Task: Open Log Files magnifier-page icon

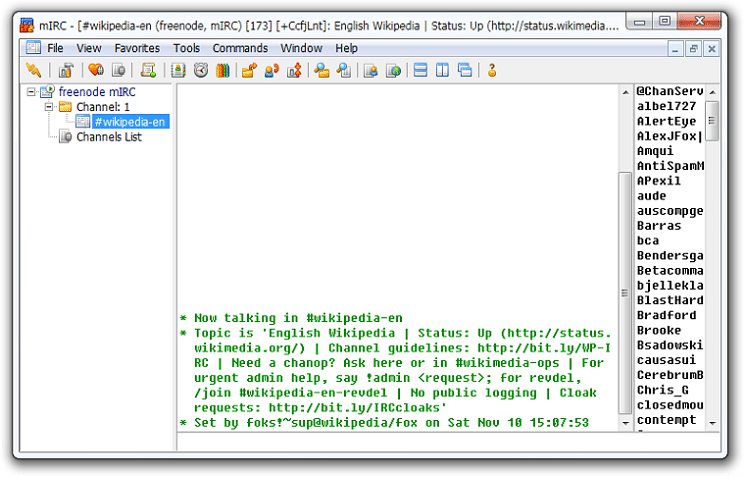Action: click(344, 70)
